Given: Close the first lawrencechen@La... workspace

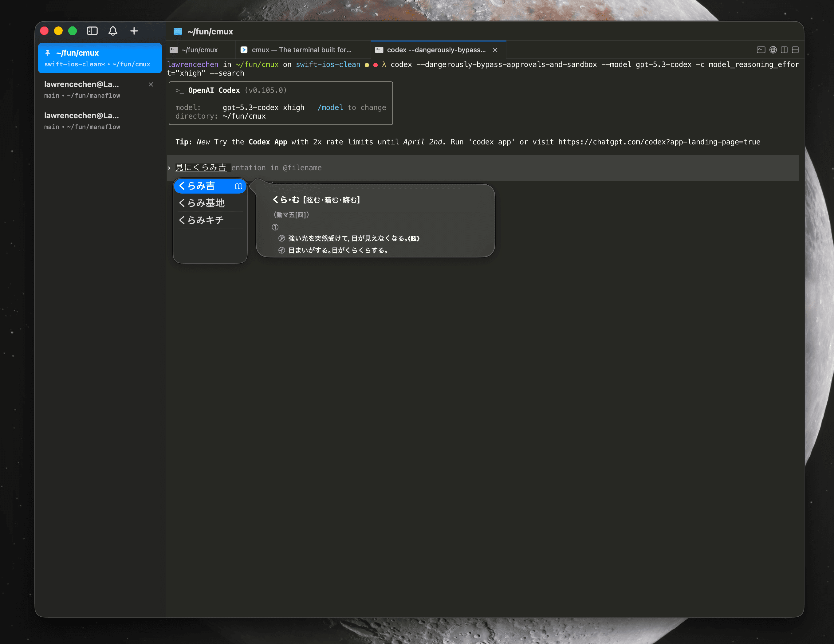Looking at the screenshot, I should click(151, 85).
